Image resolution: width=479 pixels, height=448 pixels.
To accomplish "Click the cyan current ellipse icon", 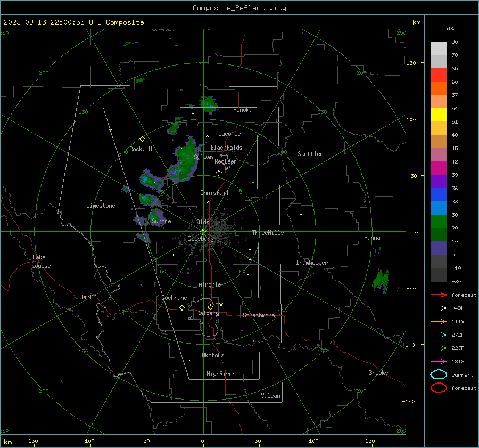I will (439, 374).
